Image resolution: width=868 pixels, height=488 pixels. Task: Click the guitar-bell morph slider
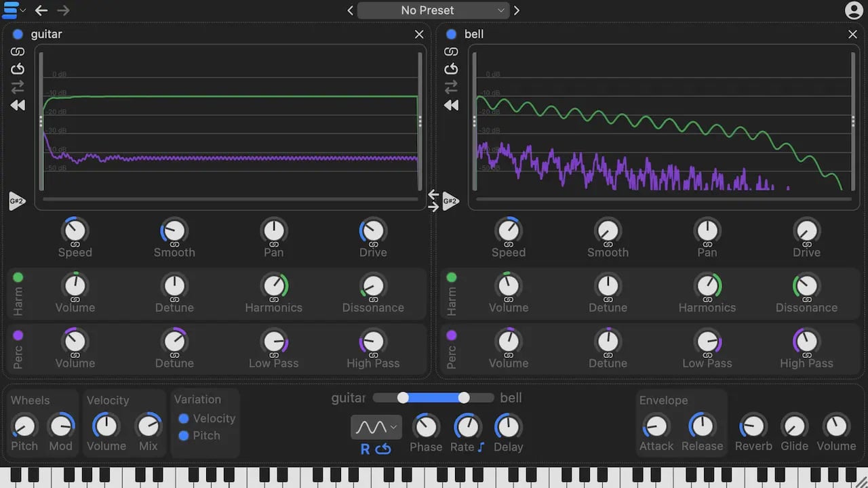[433, 398]
